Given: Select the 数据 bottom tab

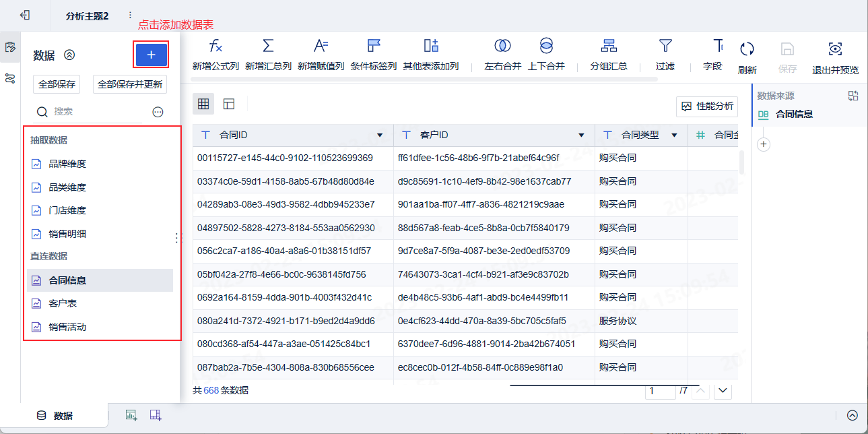Looking at the screenshot, I should pos(55,416).
